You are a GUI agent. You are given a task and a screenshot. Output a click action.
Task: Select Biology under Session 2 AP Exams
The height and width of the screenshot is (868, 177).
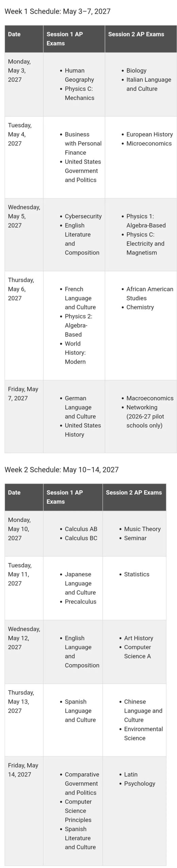tap(136, 71)
